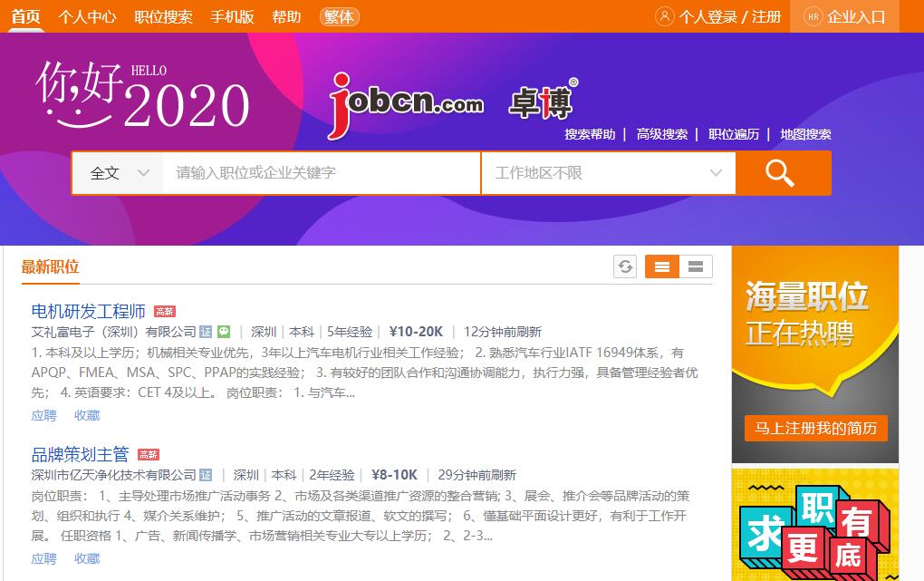Screen dimensions: 924x581
Task: Open the 全文 search type dropdown
Action: pyautogui.click(x=118, y=173)
